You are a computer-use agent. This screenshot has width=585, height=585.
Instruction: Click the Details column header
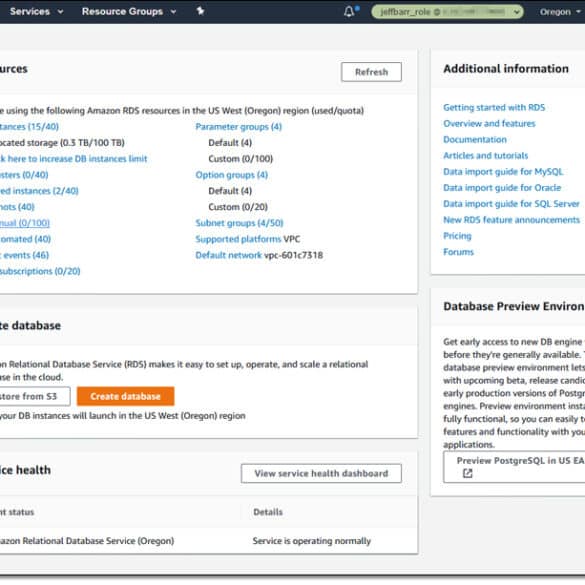268,512
